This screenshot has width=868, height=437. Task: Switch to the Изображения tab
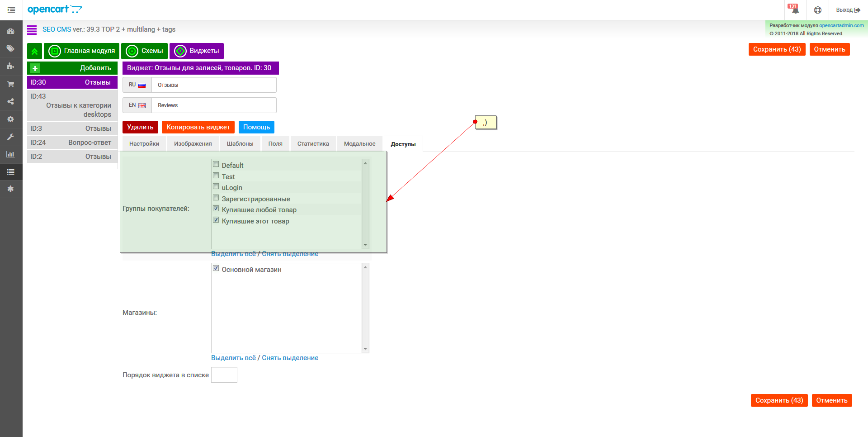point(193,144)
